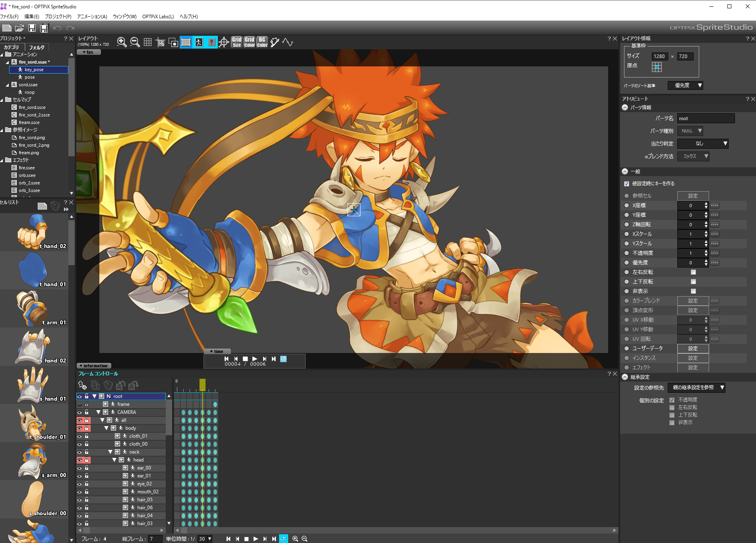Image resolution: width=756 pixels, height=543 pixels.
Task: Click the 設定 button for reference cell
Action: 693,196
